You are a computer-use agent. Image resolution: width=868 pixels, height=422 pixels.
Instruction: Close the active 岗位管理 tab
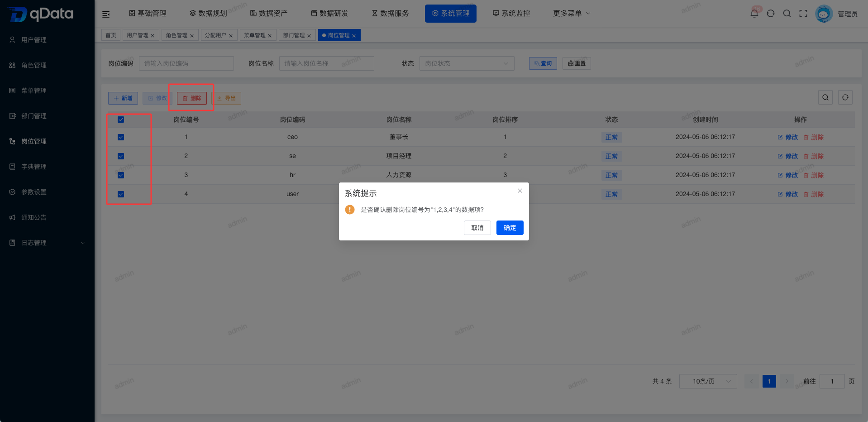click(x=354, y=36)
